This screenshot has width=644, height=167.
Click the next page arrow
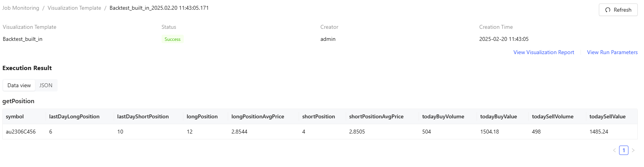(633, 150)
